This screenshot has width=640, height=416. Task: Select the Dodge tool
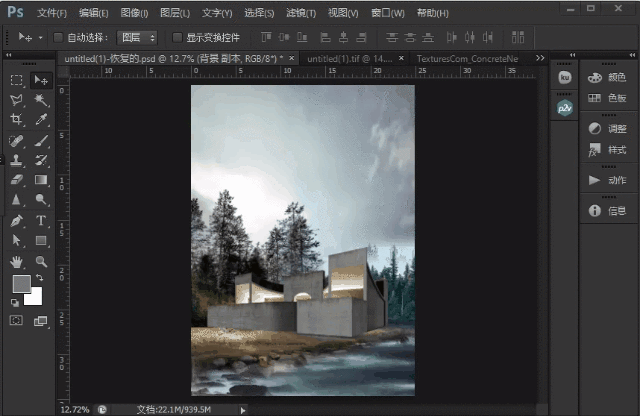41,200
